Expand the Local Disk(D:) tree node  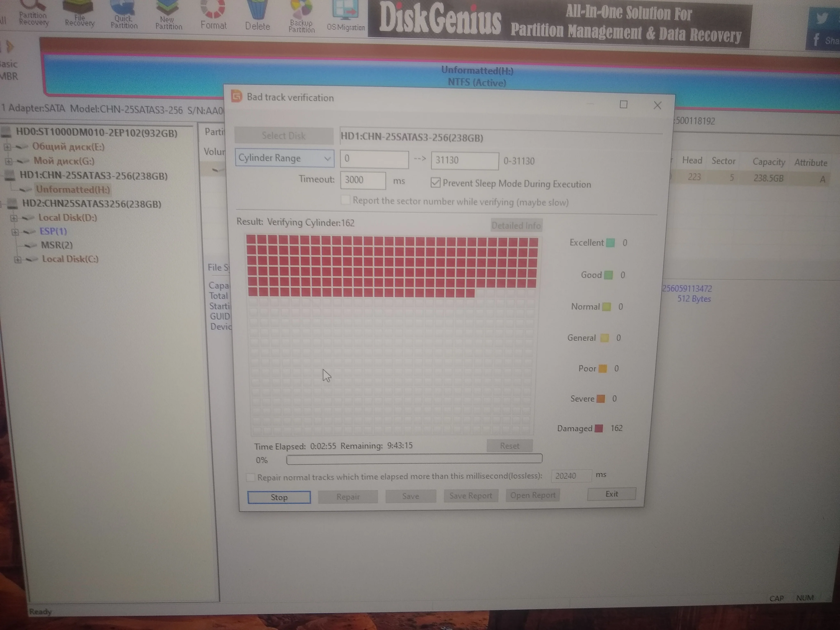tap(14, 218)
